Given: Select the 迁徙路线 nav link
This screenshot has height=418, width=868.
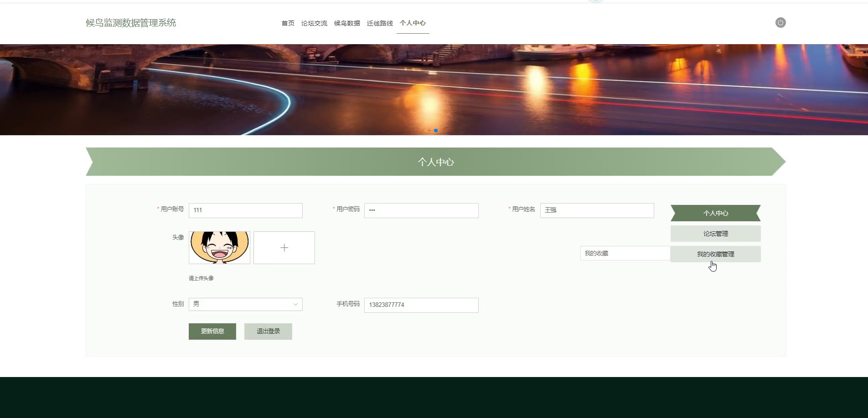Looking at the screenshot, I should (380, 23).
